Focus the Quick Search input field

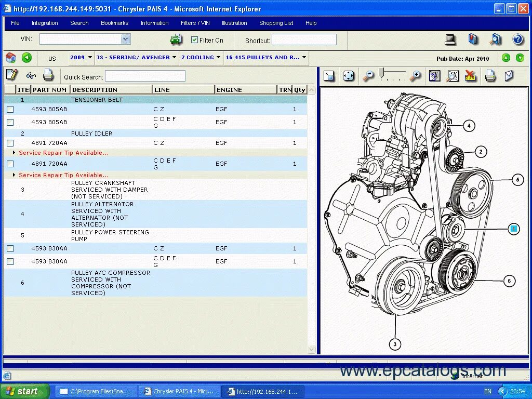click(145, 76)
